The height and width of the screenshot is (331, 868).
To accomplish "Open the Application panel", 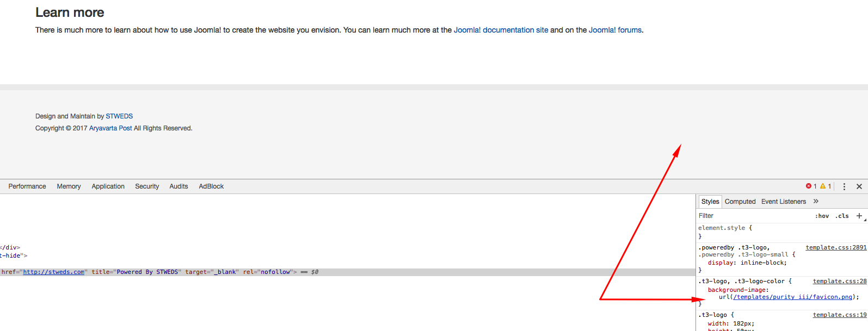I will click(108, 186).
